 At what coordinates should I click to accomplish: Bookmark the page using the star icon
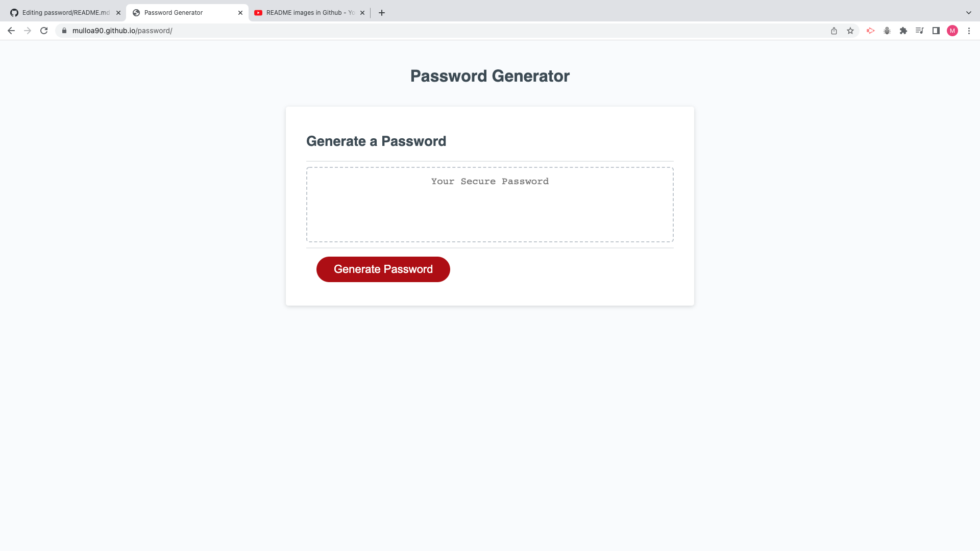[x=850, y=31]
